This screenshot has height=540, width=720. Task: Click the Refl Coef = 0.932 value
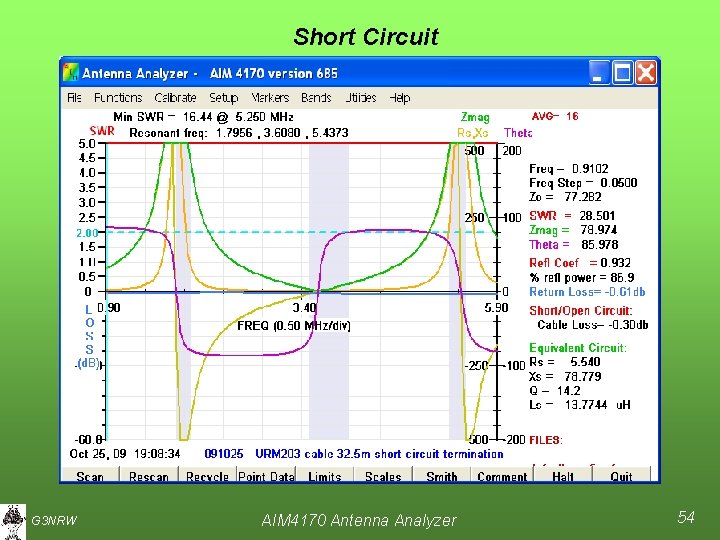click(x=580, y=263)
